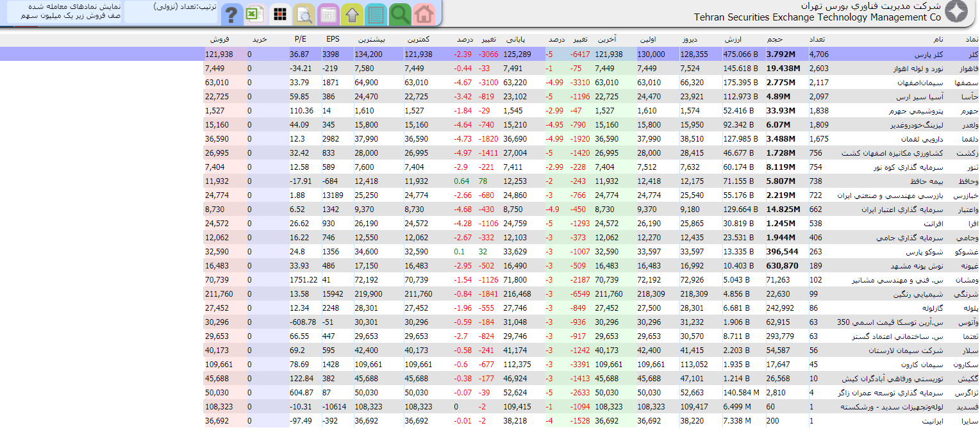This screenshot has height=437, width=980.
Task: Open the دلقما symbol link
Action: (x=971, y=139)
